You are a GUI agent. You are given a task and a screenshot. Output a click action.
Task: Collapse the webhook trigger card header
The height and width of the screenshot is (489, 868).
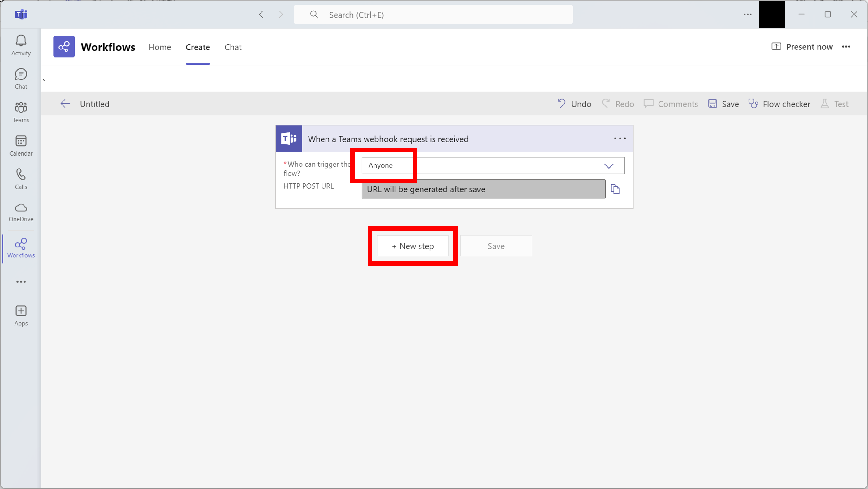click(x=454, y=139)
